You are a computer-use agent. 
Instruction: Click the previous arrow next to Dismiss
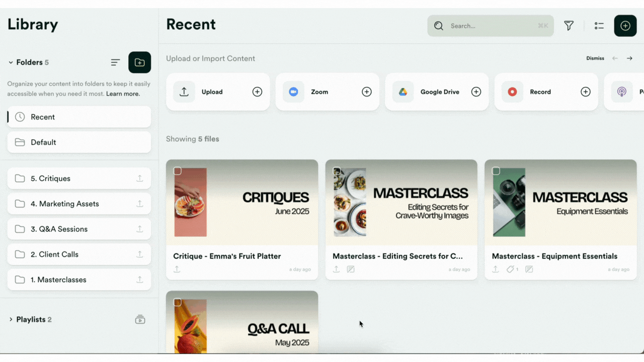(615, 58)
